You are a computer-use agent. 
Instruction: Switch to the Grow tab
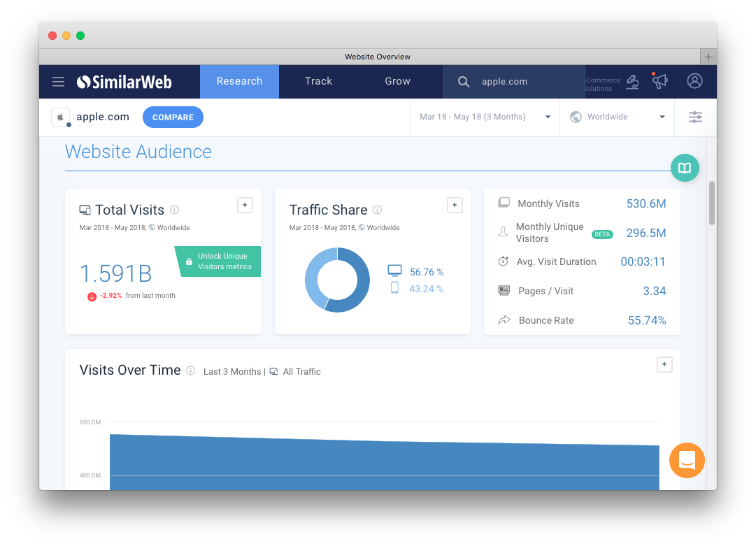[398, 81]
